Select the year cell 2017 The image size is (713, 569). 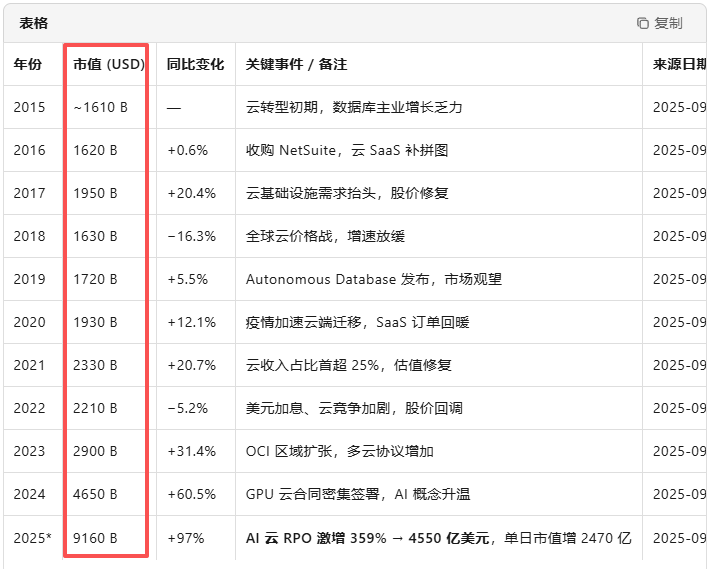click(29, 193)
